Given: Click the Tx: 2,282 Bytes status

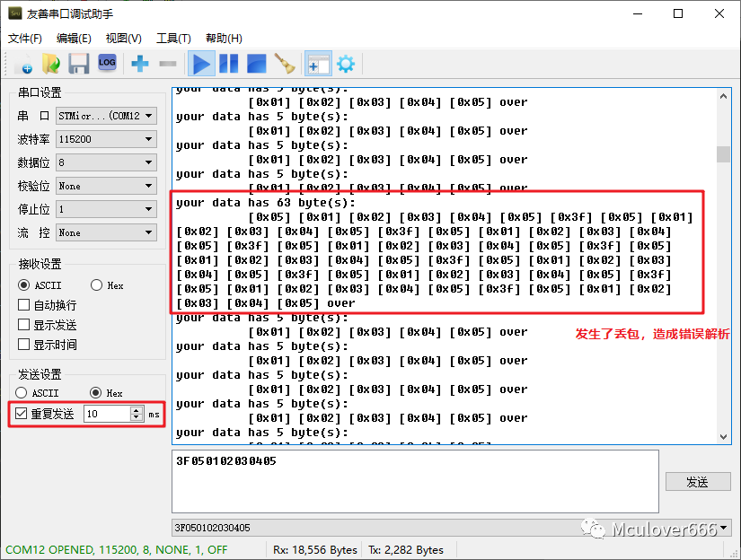Looking at the screenshot, I should point(406,549).
